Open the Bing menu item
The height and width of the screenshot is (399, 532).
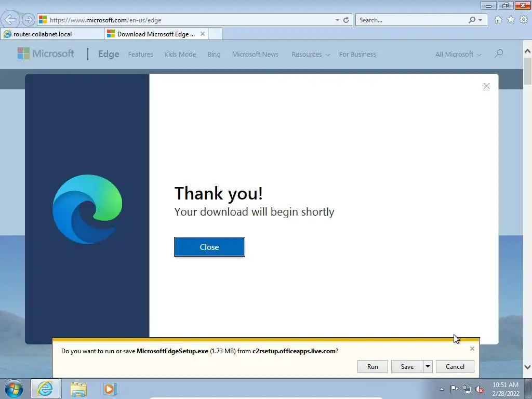tap(214, 54)
